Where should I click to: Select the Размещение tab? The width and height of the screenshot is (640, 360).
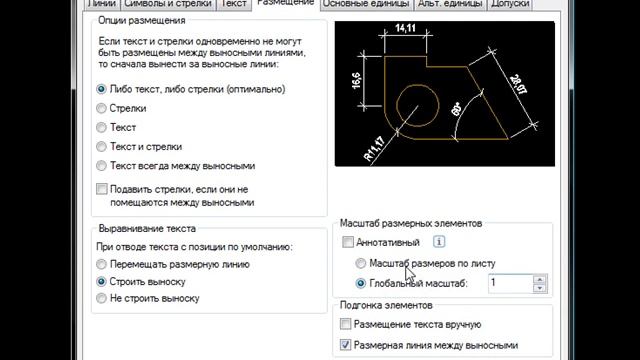(x=286, y=3)
